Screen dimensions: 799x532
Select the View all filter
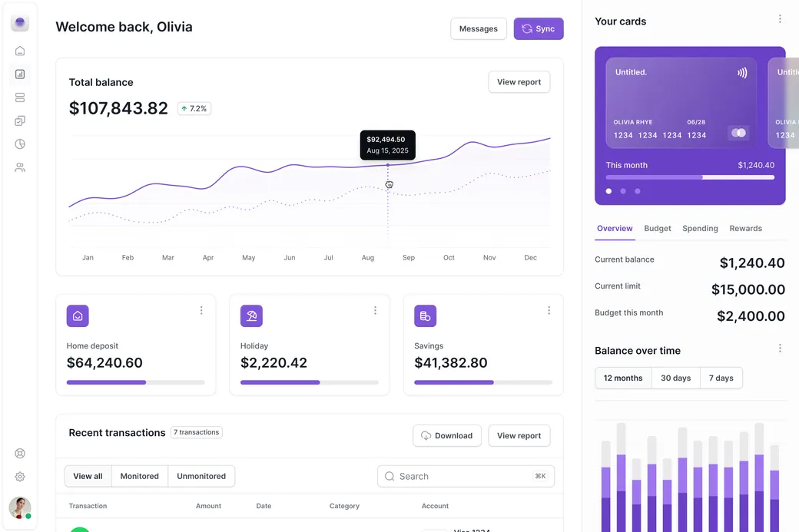coord(88,476)
